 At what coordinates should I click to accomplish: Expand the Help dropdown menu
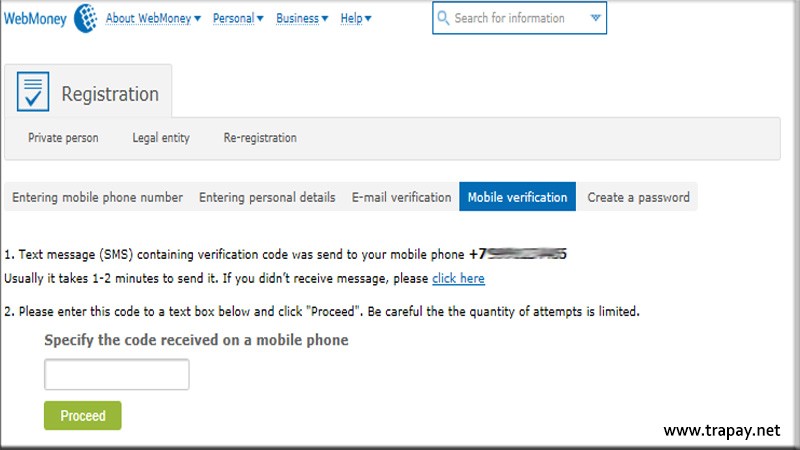pos(355,18)
